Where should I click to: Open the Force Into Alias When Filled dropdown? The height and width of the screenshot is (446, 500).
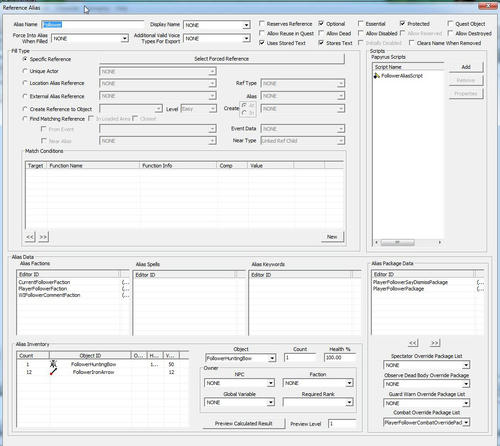tap(125, 39)
